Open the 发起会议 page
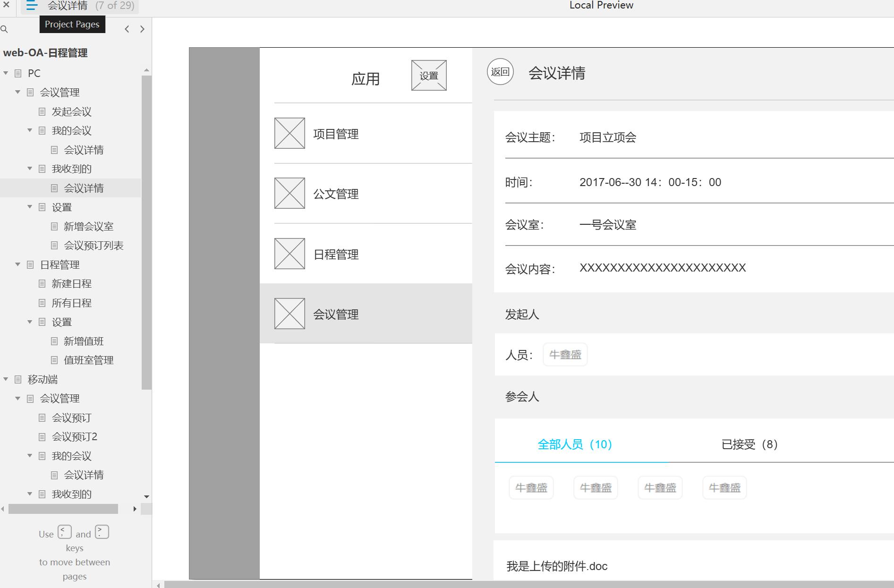Viewport: 894px width, 588px height. pyautogui.click(x=71, y=111)
